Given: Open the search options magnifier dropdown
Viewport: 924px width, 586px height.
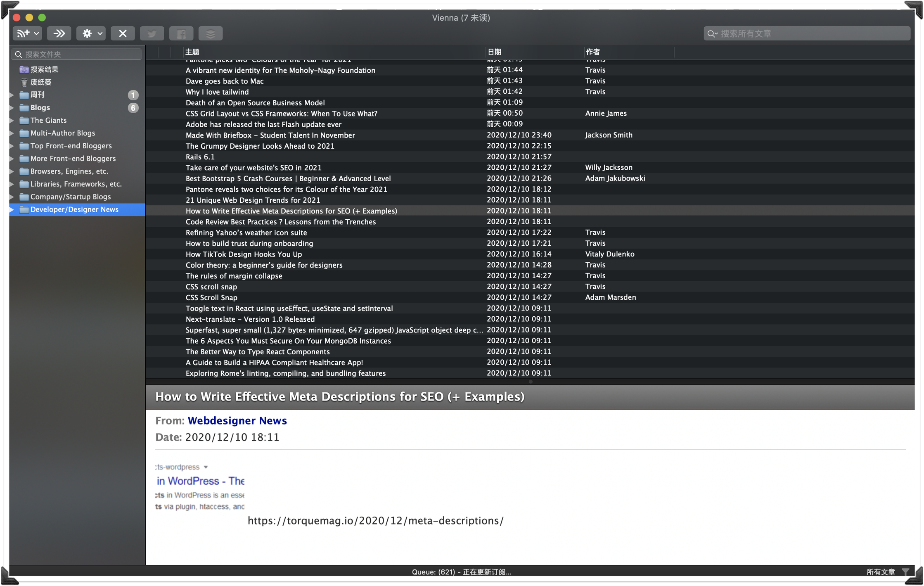Looking at the screenshot, I should [713, 33].
